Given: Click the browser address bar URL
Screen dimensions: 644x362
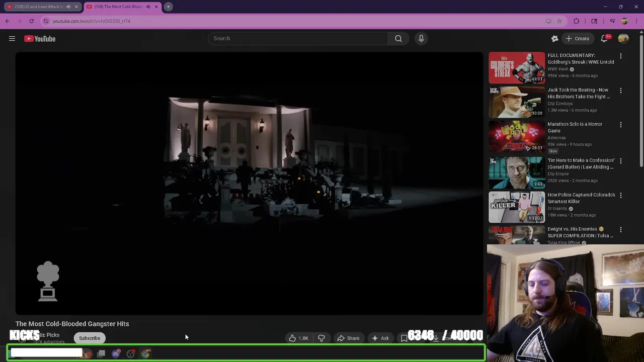Looking at the screenshot, I should coord(92,21).
